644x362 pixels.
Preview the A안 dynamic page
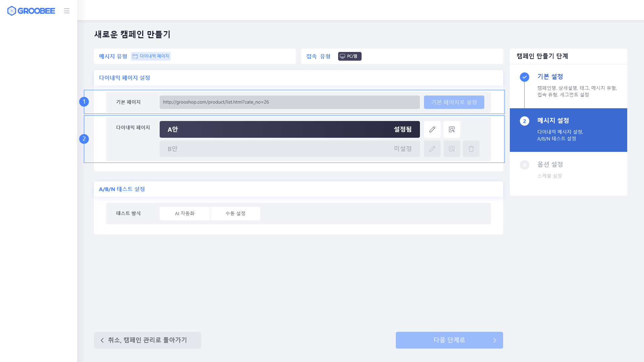coord(451,129)
